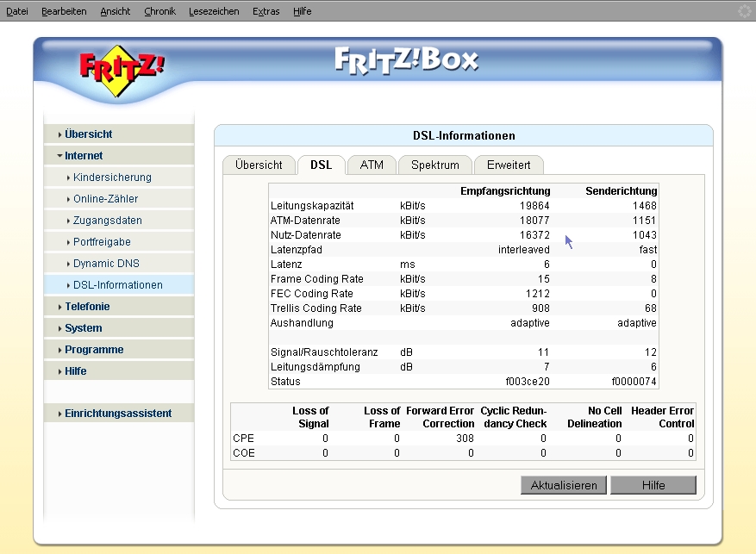Open Übersicht in the sidebar
Image resolution: width=756 pixels, height=554 pixels.
click(119, 134)
